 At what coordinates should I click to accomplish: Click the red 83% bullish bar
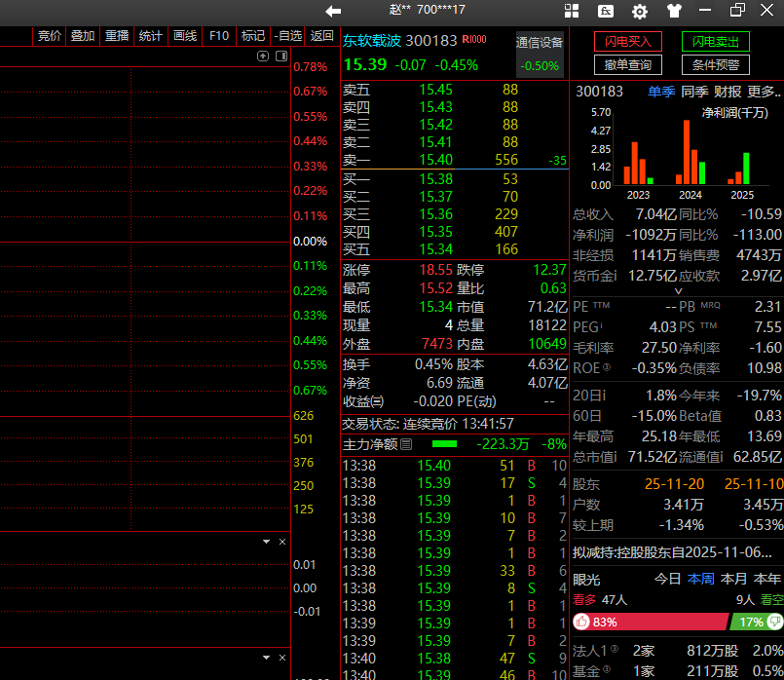(x=650, y=622)
